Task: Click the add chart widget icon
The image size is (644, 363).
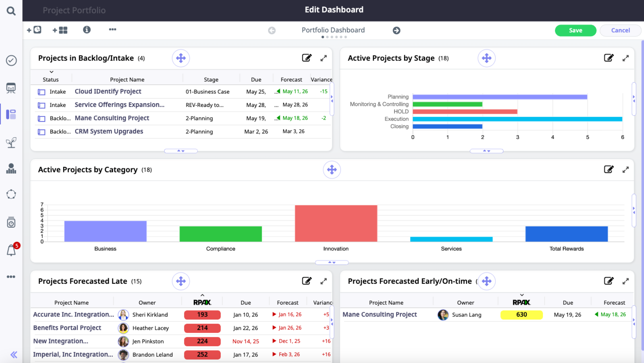Action: [x=34, y=30]
